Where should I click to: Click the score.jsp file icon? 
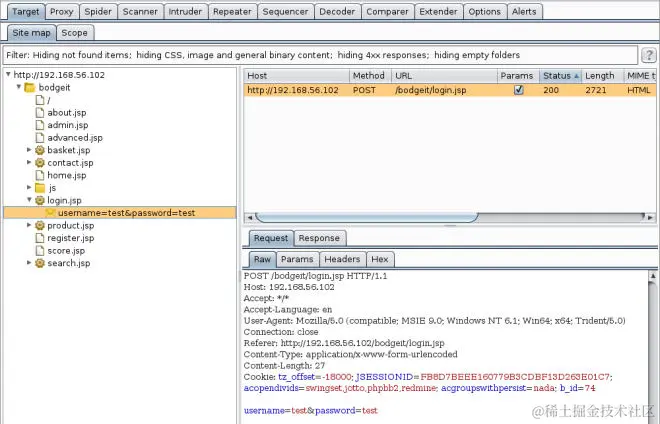pos(40,251)
